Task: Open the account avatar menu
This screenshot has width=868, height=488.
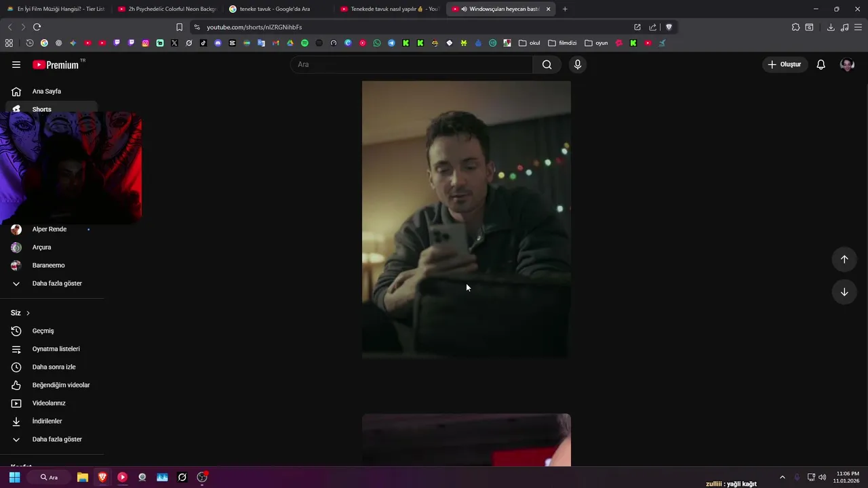Action: point(847,64)
